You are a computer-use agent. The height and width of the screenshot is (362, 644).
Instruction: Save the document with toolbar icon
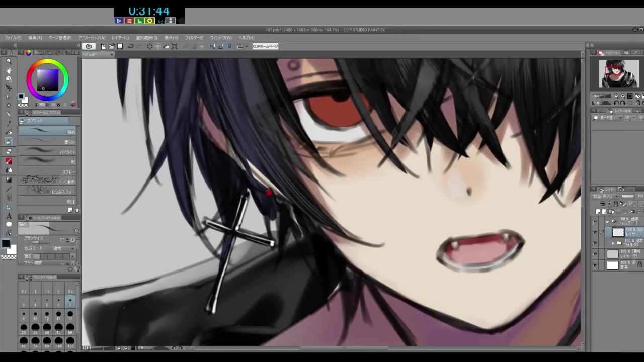pos(120,46)
